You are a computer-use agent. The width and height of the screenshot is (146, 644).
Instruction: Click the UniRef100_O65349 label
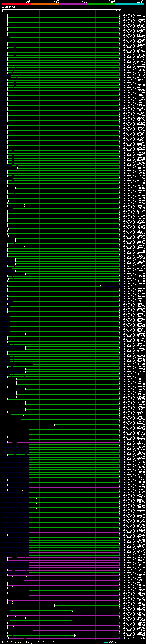click(x=133, y=289)
